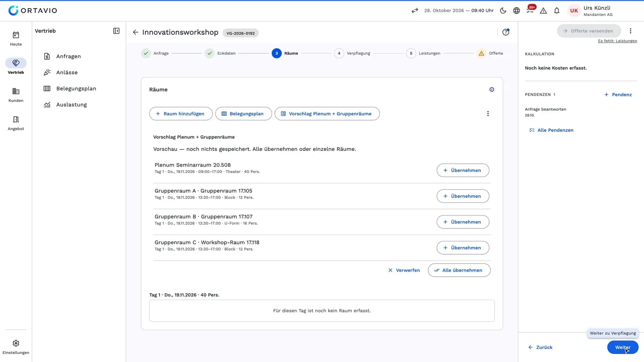
Task: Open info icon in Räume card
Action: point(491,90)
